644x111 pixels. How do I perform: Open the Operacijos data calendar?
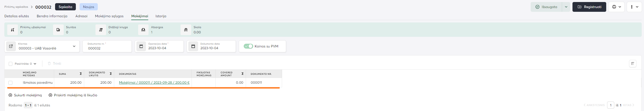(x=141, y=46)
